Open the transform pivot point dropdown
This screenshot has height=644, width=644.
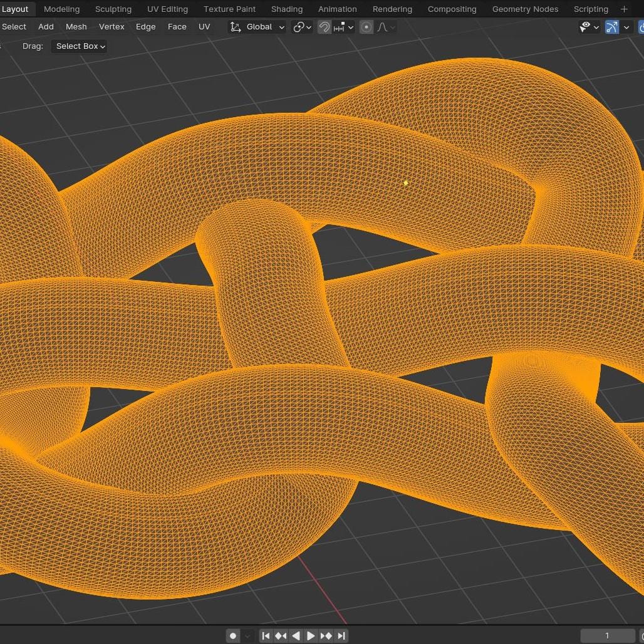click(302, 27)
